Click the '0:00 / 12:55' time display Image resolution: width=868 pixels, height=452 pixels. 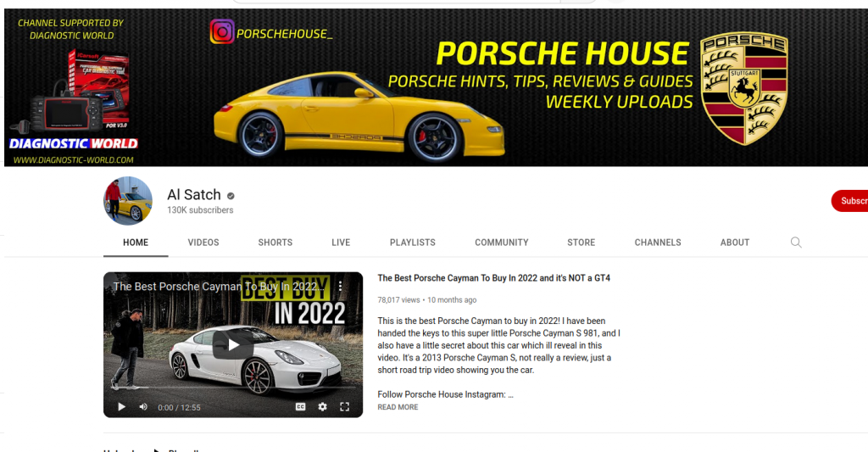[x=179, y=408]
